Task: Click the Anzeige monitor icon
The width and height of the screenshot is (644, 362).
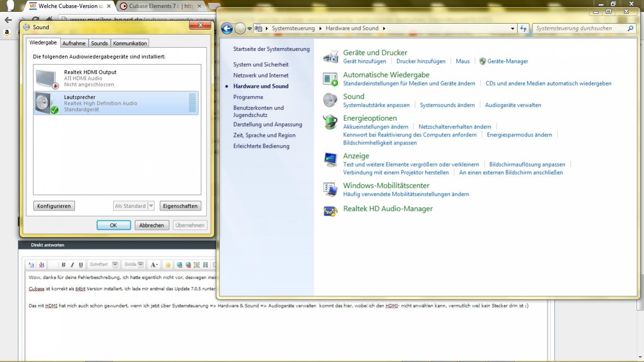Action: 330,160
